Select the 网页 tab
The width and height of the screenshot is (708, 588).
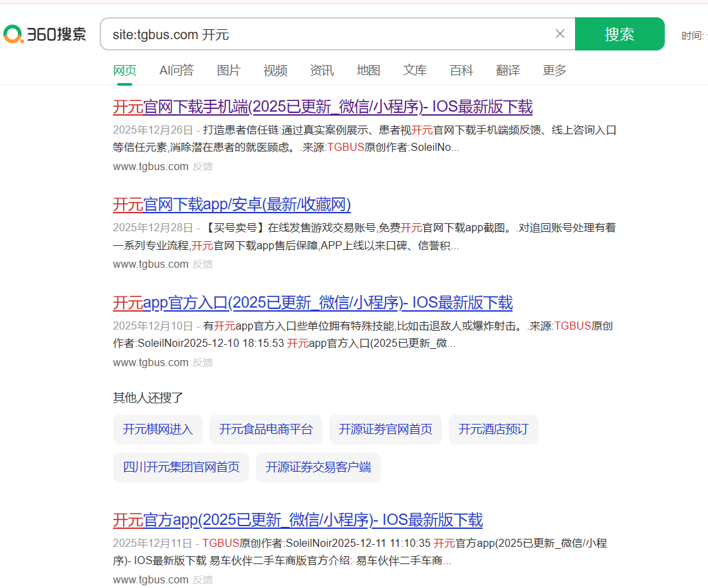124,70
